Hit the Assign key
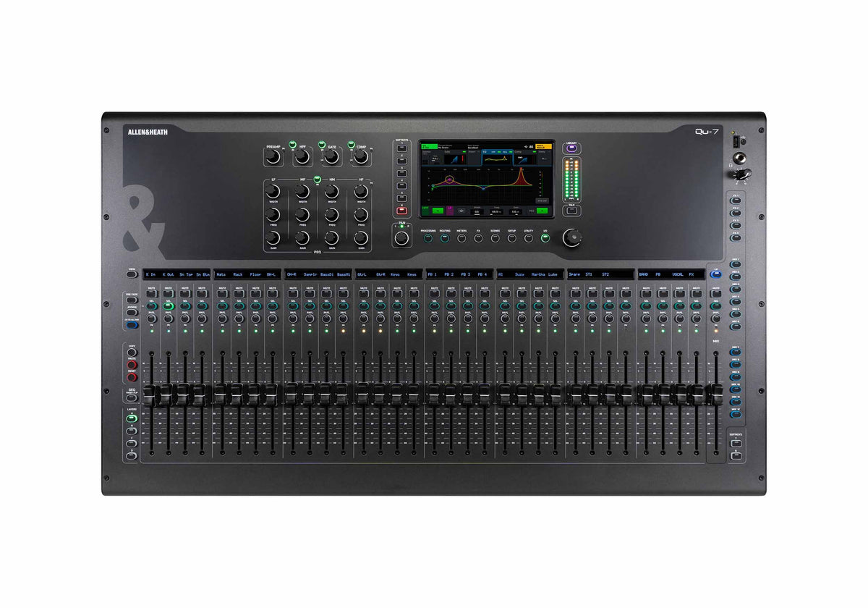The height and width of the screenshot is (608, 868). [x=132, y=313]
